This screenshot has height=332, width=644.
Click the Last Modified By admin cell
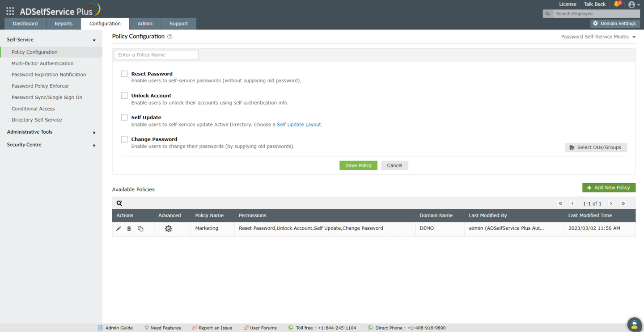click(x=514, y=229)
